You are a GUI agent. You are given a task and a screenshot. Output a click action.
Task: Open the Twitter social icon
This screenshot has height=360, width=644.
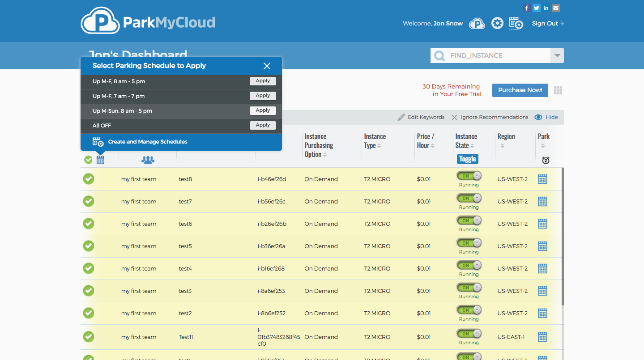[x=536, y=8]
